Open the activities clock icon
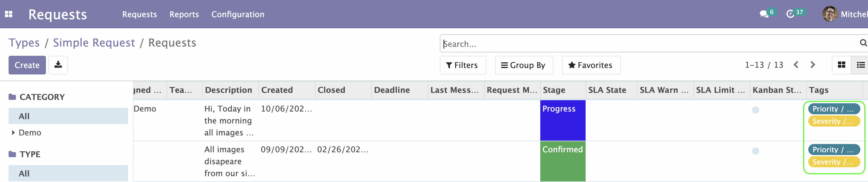The image size is (868, 182). 790,14
